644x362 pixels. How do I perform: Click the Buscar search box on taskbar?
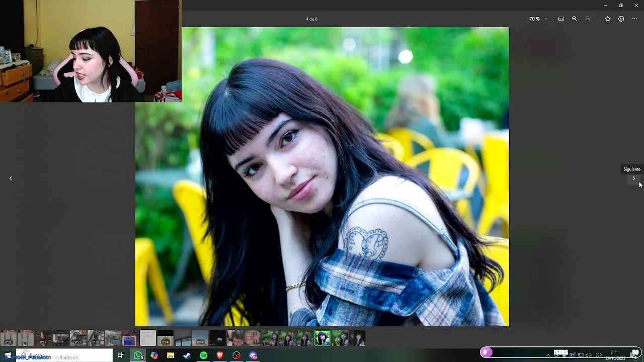pos(64,356)
